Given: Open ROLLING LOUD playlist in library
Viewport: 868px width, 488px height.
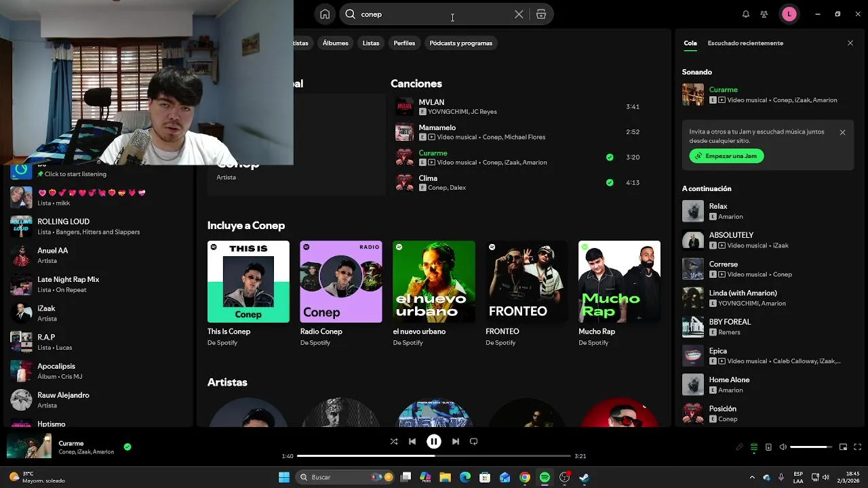Looking at the screenshot, I should tap(98, 226).
